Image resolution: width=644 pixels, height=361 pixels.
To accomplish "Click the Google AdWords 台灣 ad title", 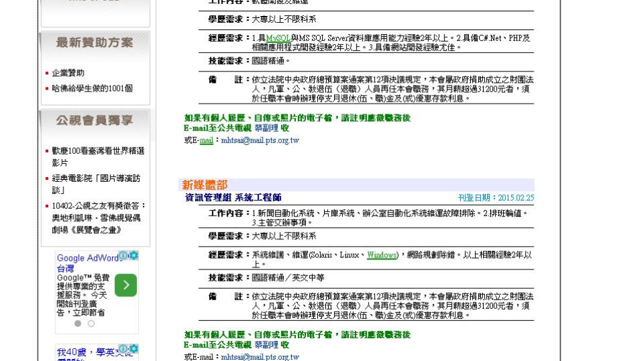I will [86, 263].
